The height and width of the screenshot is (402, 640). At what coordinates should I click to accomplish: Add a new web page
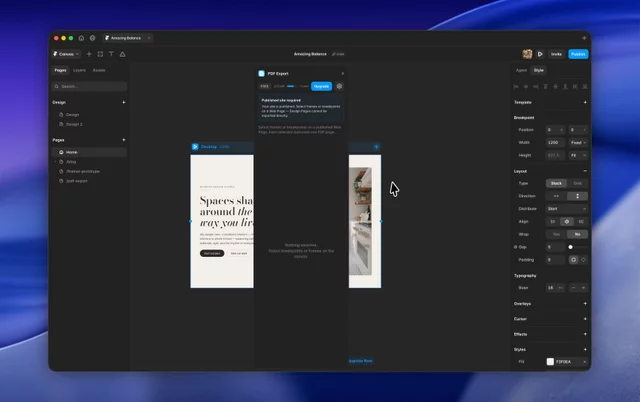(x=124, y=140)
